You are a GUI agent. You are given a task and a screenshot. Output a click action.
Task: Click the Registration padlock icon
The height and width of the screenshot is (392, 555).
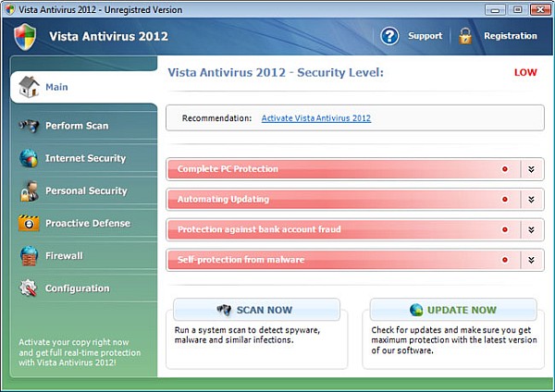coord(465,36)
